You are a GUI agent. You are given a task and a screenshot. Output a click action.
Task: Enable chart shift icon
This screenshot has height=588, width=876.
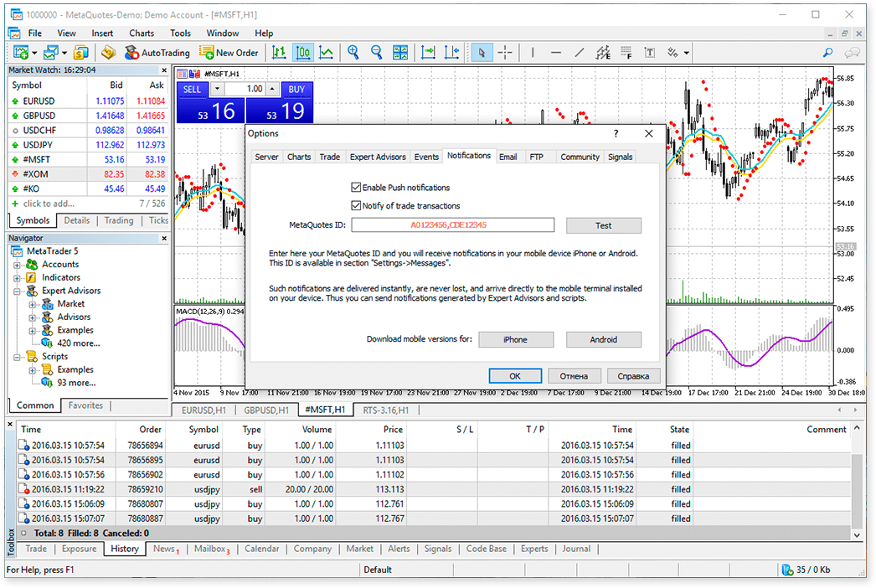(x=451, y=53)
